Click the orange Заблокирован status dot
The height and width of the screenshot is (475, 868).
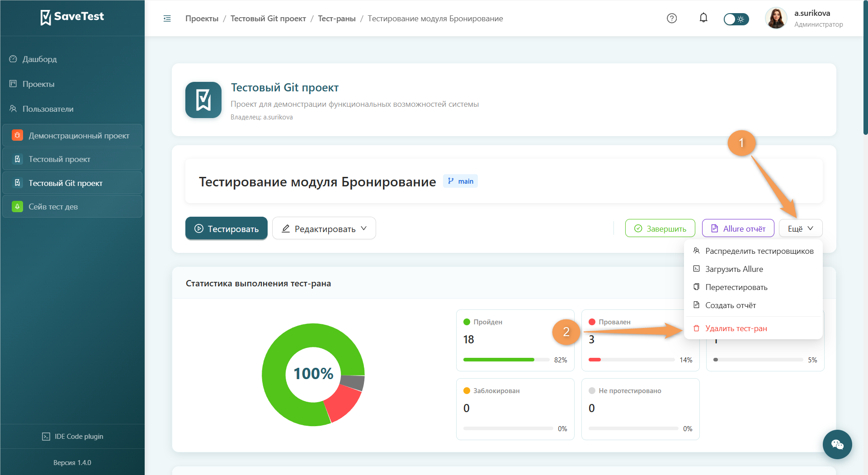[467, 391]
